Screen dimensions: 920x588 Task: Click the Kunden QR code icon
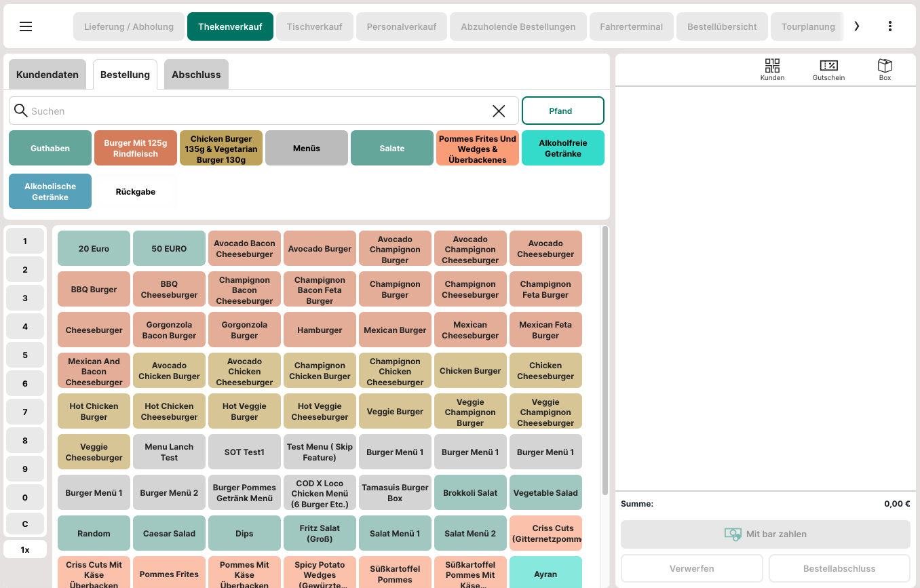tap(772, 66)
